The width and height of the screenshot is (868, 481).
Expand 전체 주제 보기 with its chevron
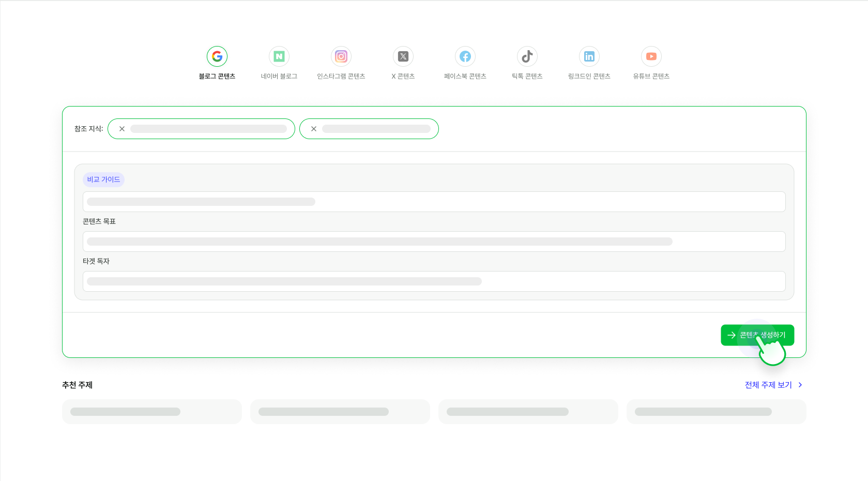pyautogui.click(x=800, y=385)
